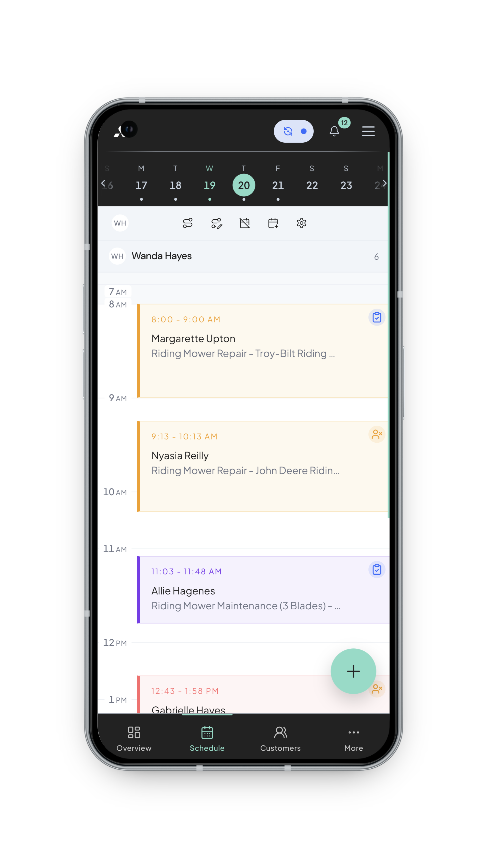Open the hamburger menu
The image size is (488, 868).
(x=368, y=131)
